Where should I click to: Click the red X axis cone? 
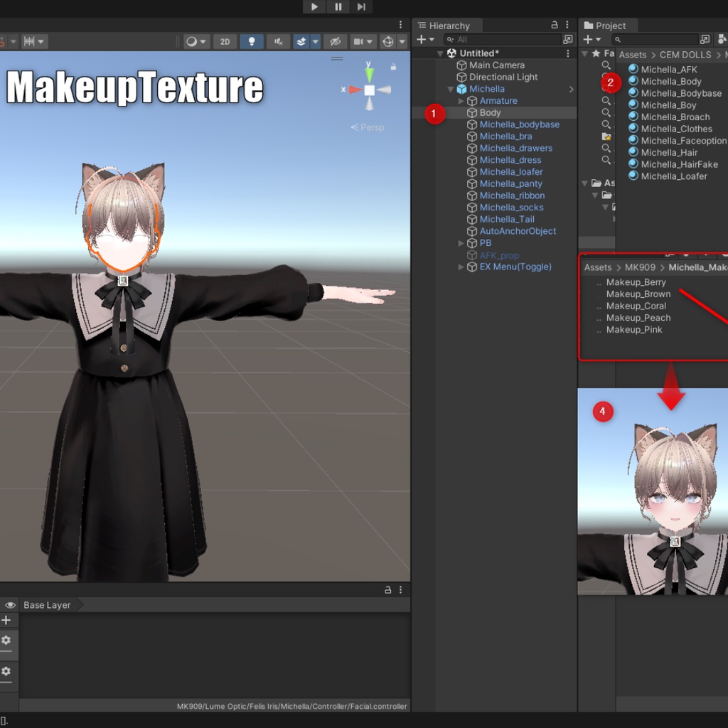pyautogui.click(x=355, y=89)
